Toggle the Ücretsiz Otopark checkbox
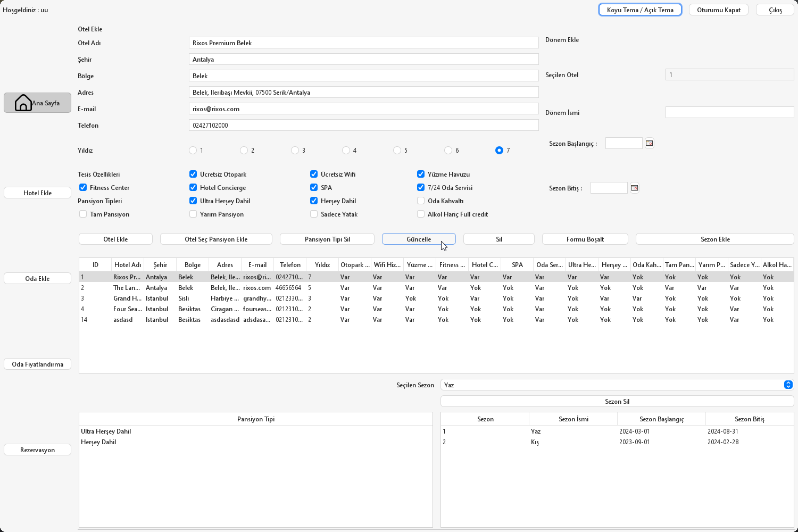The width and height of the screenshot is (798, 532). pyautogui.click(x=193, y=174)
